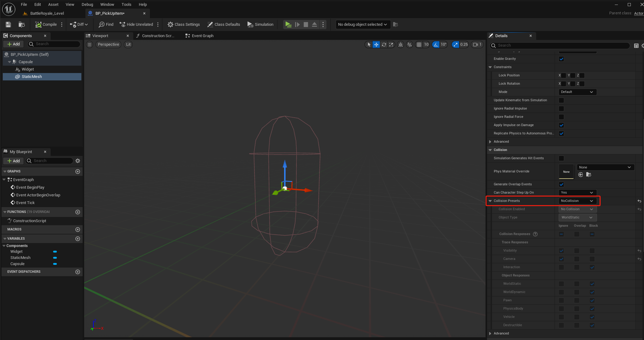Screen dimensions: 644x340
Task: Enable Simulation Generates Hit Events
Action: 561,158
